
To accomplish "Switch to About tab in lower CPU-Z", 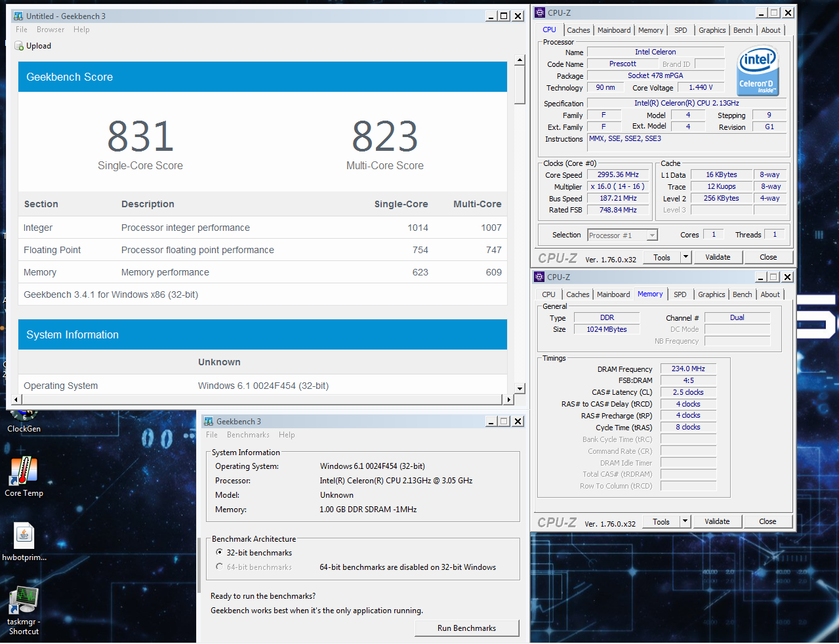I will [770, 294].
